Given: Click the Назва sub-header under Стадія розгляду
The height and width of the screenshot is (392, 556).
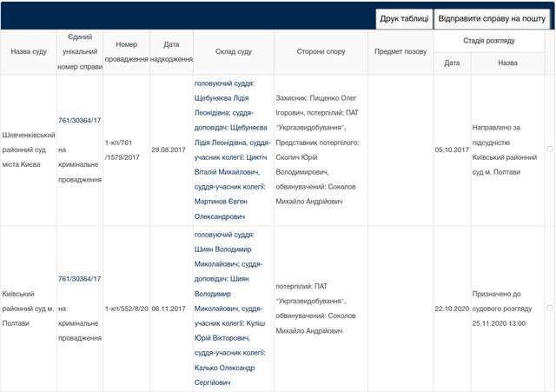Looking at the screenshot, I should 507,63.
